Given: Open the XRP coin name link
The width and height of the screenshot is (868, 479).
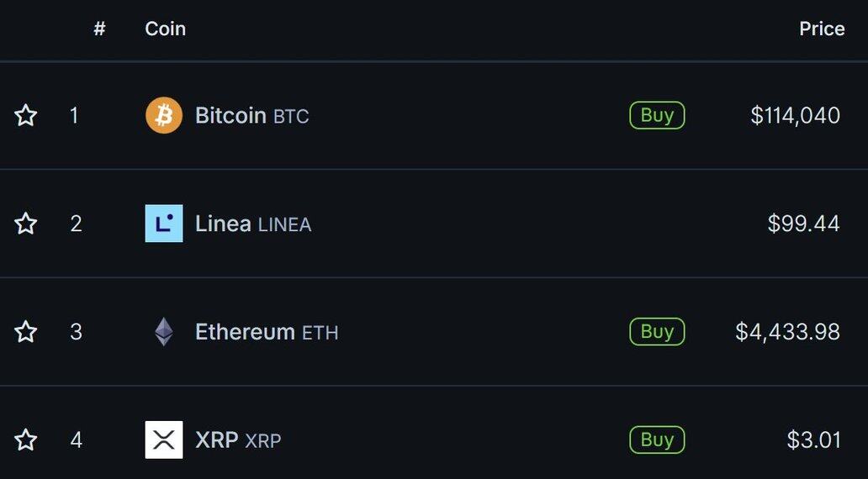Looking at the screenshot, I should click(238, 440).
